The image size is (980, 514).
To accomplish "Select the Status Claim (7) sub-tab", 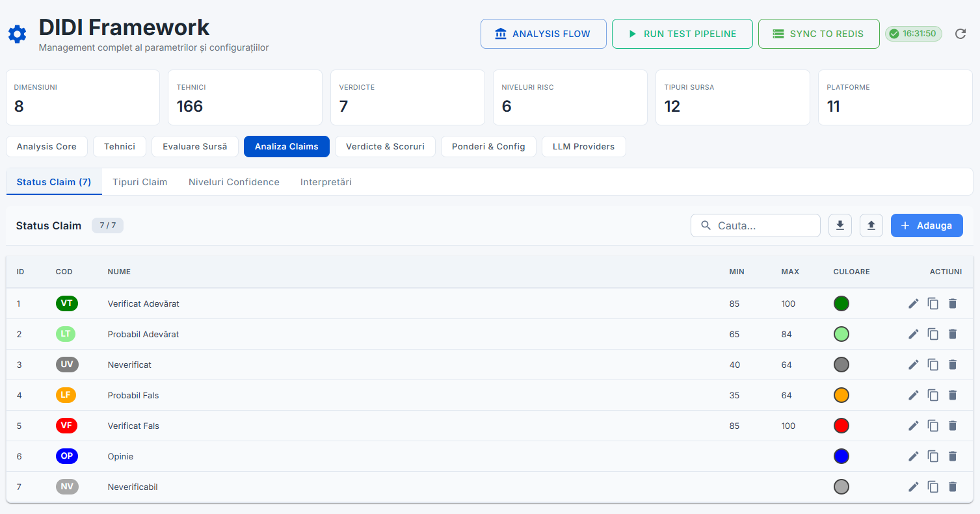I will pos(54,182).
